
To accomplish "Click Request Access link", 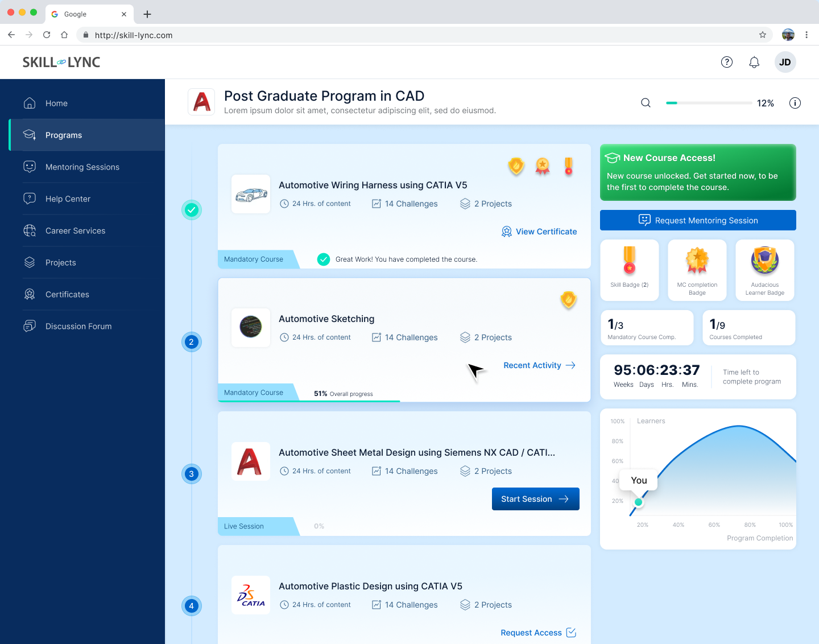I will pyautogui.click(x=539, y=633).
